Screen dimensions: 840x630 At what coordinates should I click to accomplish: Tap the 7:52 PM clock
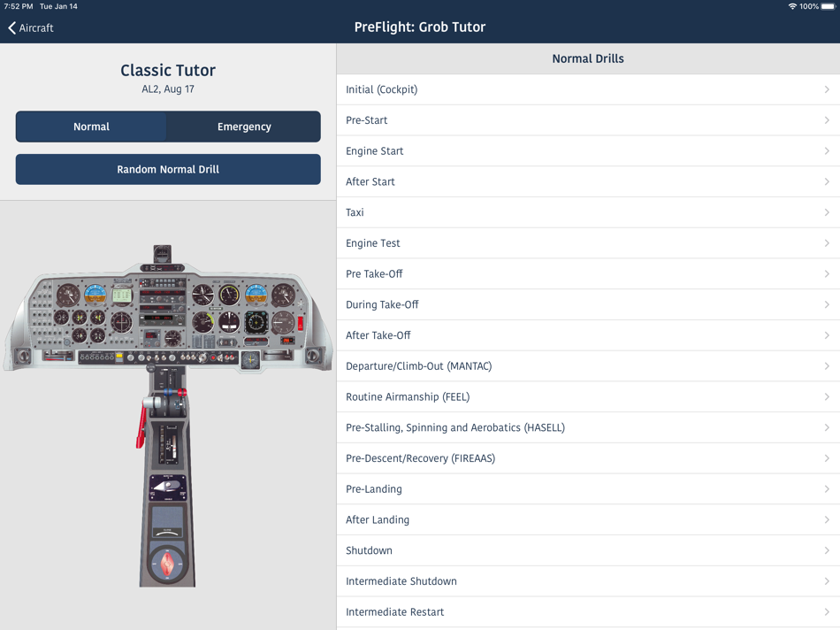pyautogui.click(x=19, y=6)
